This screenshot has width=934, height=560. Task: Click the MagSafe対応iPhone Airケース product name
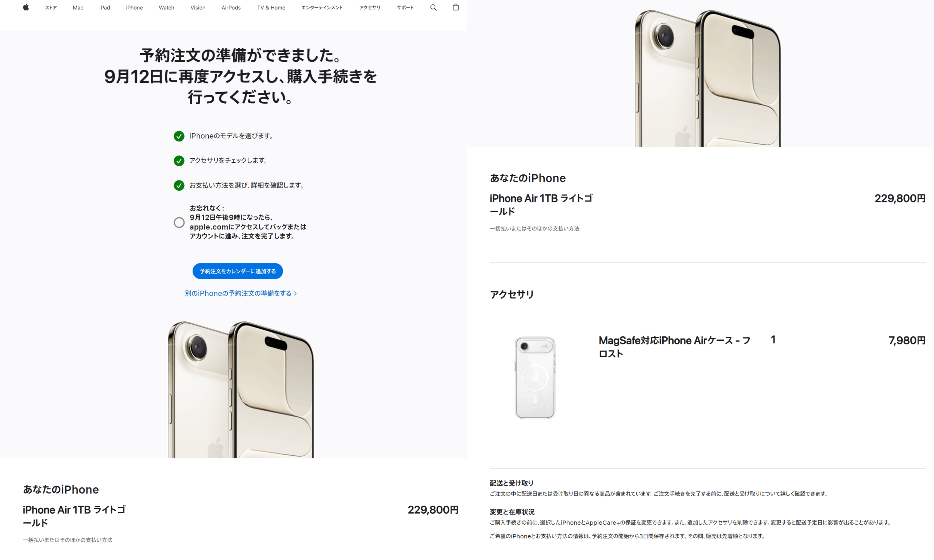(674, 347)
